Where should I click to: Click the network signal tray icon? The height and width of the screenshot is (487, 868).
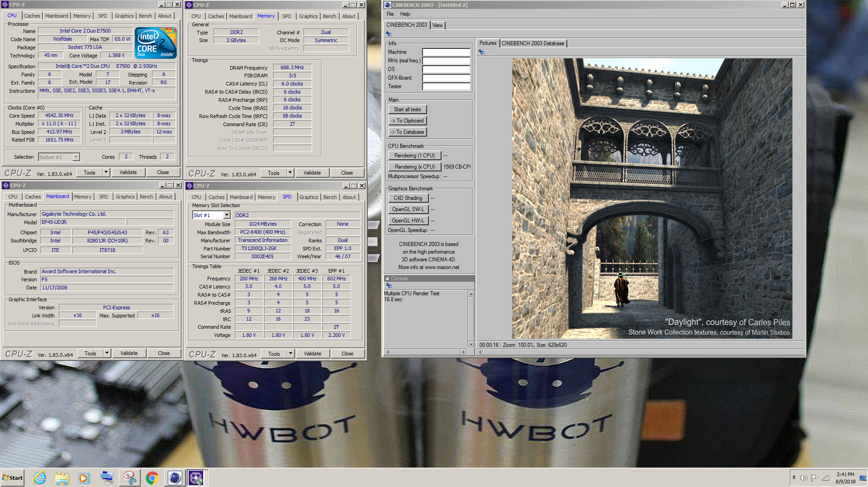pos(825,478)
